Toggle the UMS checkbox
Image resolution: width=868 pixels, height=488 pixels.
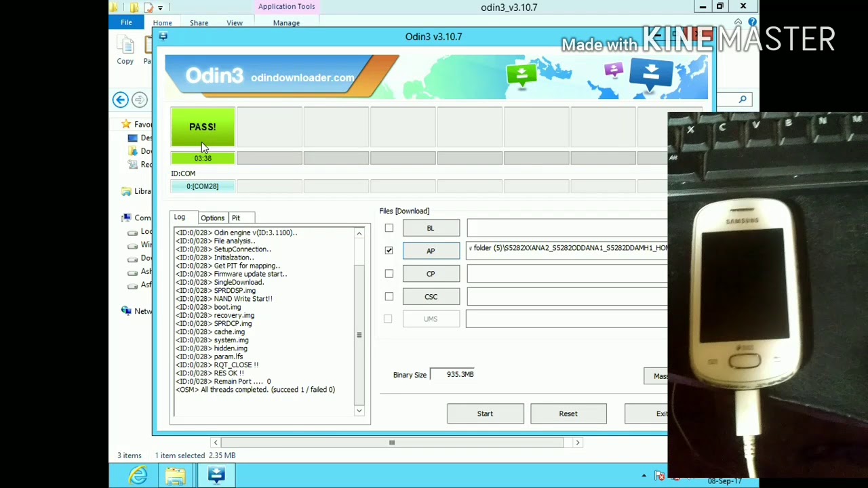tap(388, 319)
